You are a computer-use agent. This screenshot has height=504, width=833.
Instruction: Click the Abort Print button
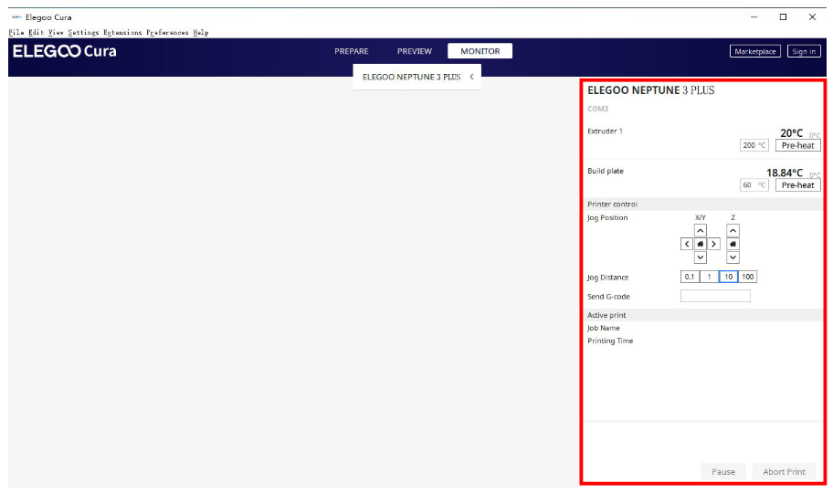click(784, 472)
